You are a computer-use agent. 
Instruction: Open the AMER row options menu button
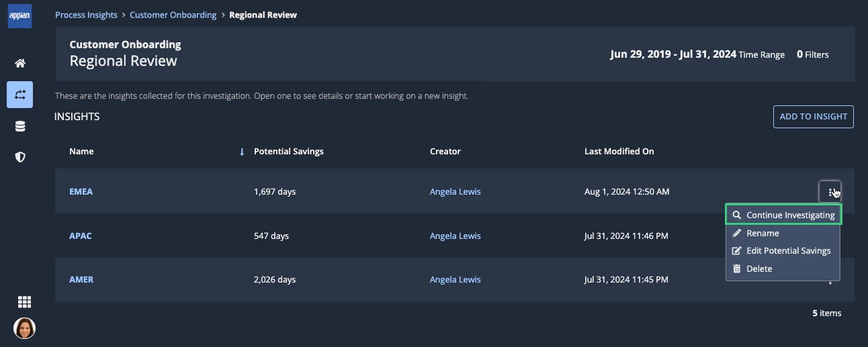tap(830, 281)
